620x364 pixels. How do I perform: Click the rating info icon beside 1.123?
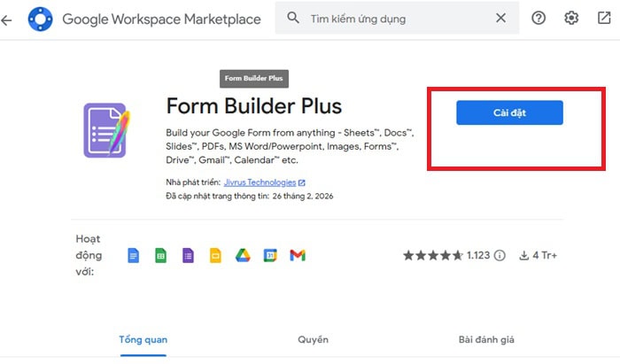click(500, 255)
